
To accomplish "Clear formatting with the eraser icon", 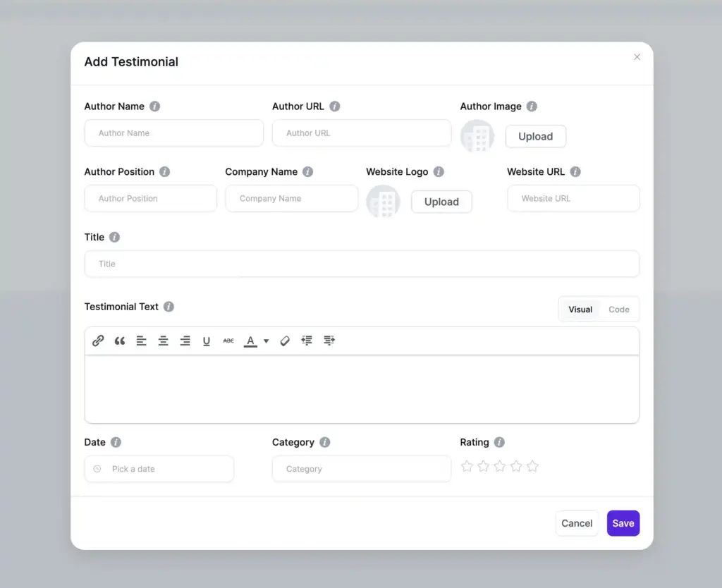I will pyautogui.click(x=284, y=341).
